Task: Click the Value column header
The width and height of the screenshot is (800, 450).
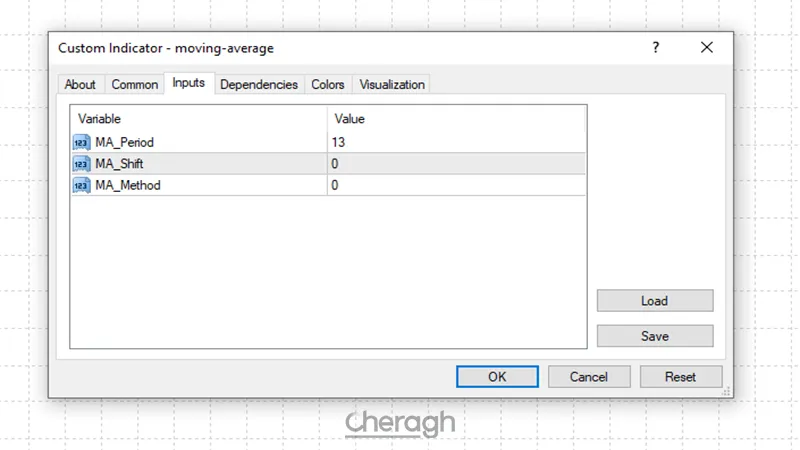Action: click(456, 119)
